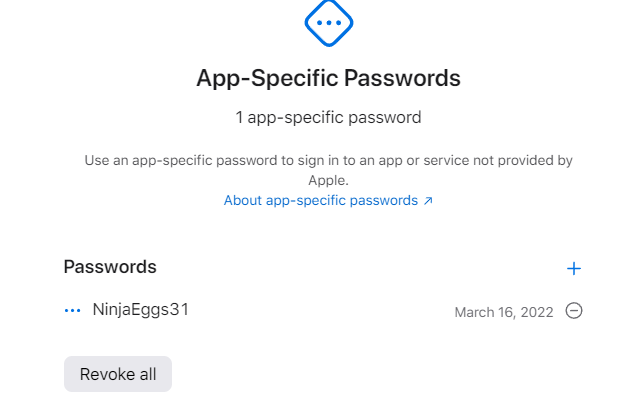Click the word "About" in the blue link
The image size is (642, 405).
(242, 200)
